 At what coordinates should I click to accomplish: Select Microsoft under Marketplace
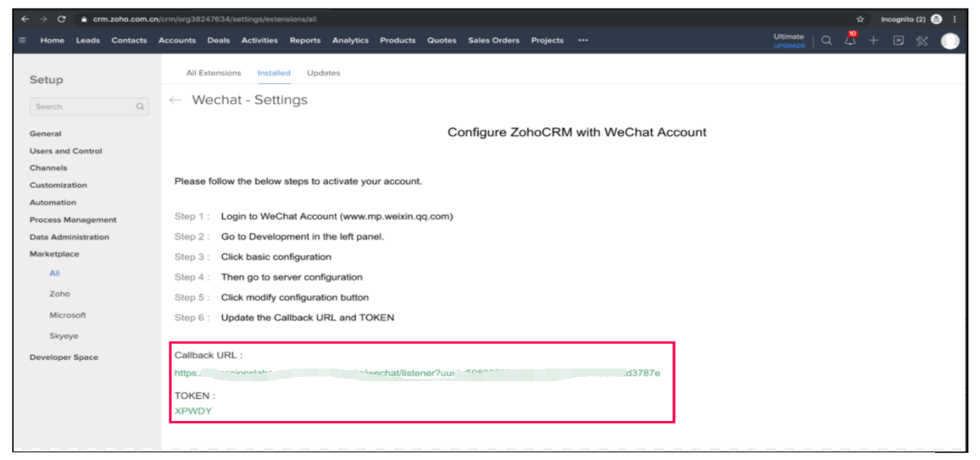(68, 315)
